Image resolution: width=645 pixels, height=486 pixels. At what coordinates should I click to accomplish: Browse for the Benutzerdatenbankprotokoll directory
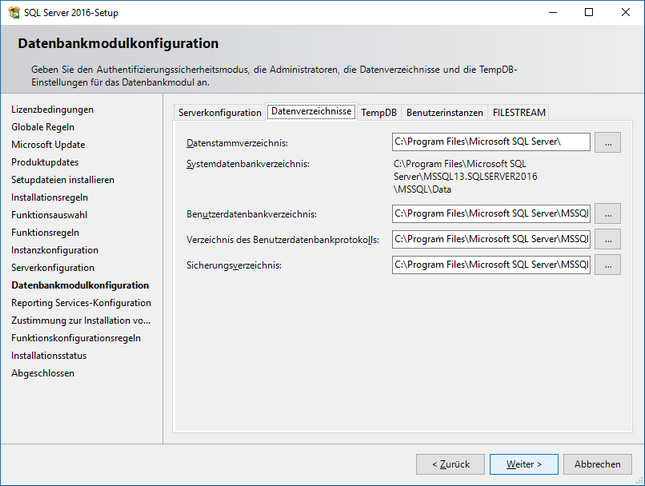[608, 240]
